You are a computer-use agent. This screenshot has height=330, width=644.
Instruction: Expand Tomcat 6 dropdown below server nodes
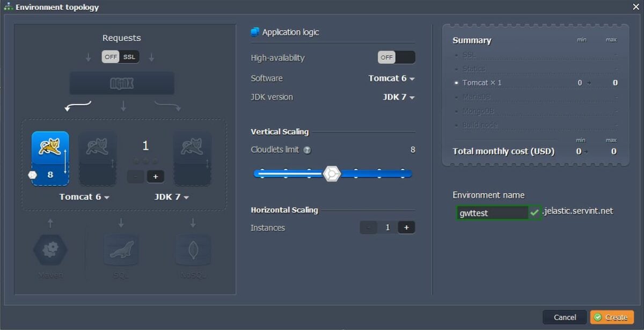coord(84,197)
